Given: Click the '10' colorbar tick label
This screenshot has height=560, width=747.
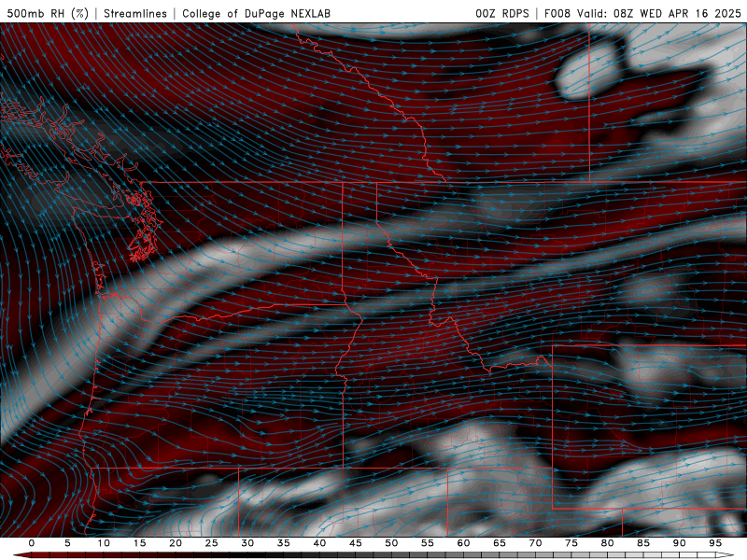Looking at the screenshot, I should (x=104, y=543).
